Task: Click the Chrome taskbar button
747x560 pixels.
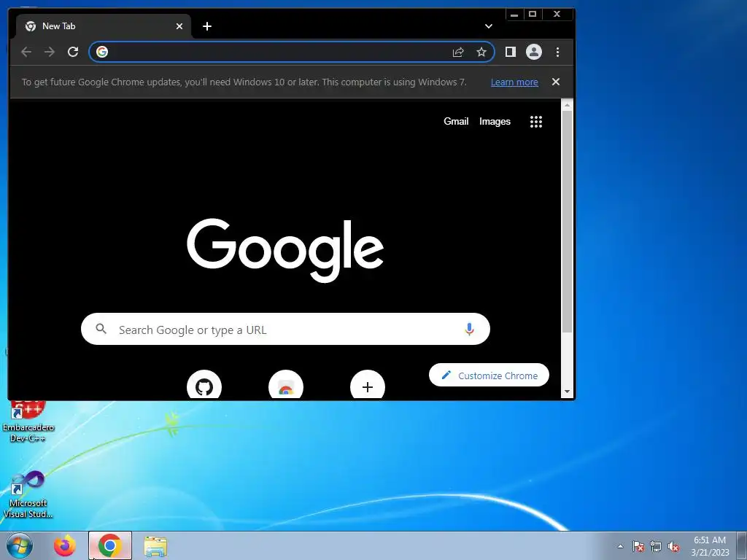Action: click(x=109, y=545)
